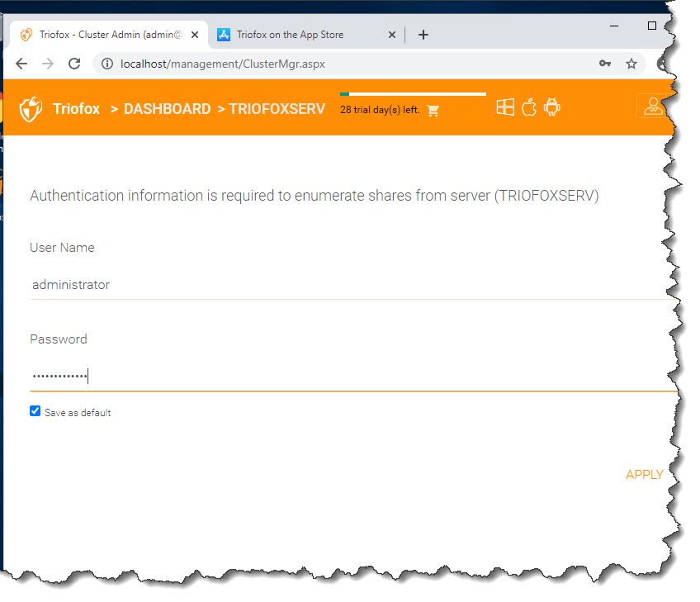
Task: Click the TRIOFOXSERV breadcrumb link
Action: click(277, 109)
